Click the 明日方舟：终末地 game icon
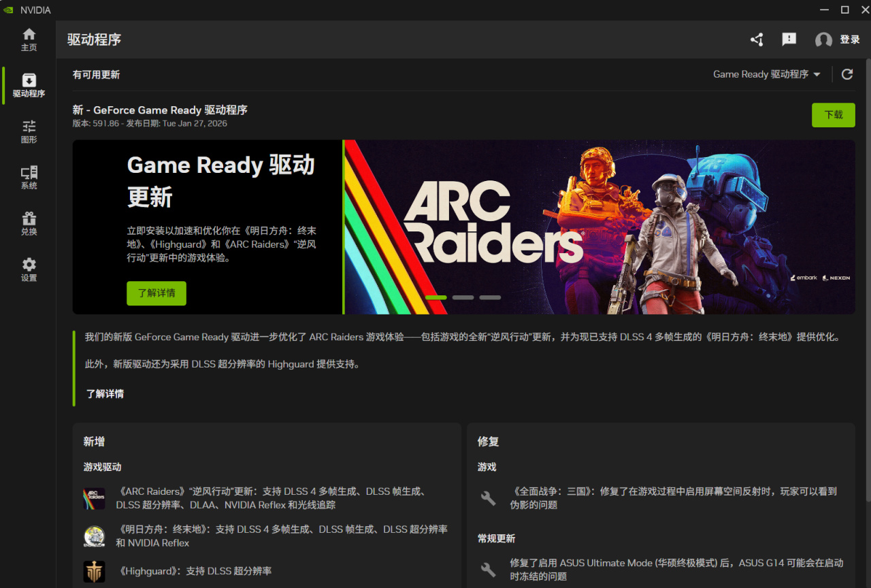The image size is (871, 588). point(95,536)
